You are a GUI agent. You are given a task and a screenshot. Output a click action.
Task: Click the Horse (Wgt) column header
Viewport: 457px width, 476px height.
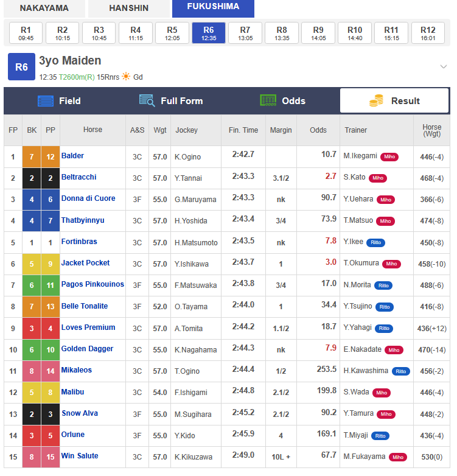(432, 130)
